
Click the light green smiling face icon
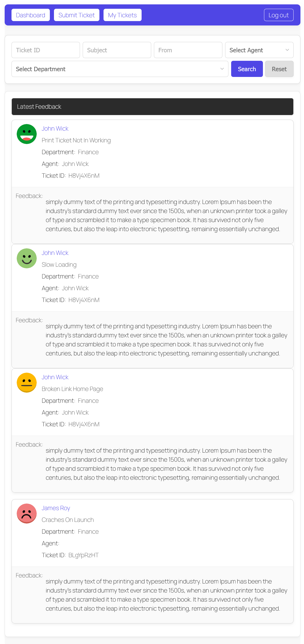[27, 258]
